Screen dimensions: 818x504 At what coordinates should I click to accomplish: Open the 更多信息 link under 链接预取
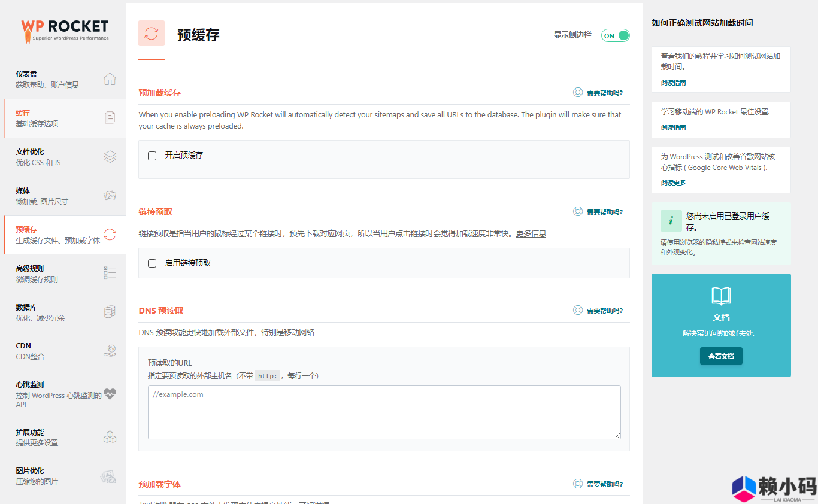coord(531,234)
